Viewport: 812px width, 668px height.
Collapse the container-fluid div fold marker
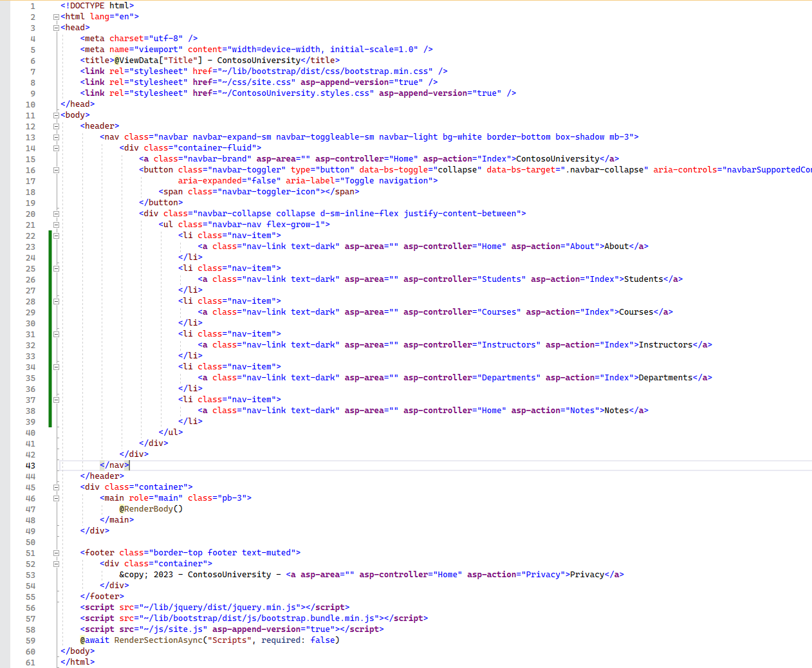[x=56, y=148]
